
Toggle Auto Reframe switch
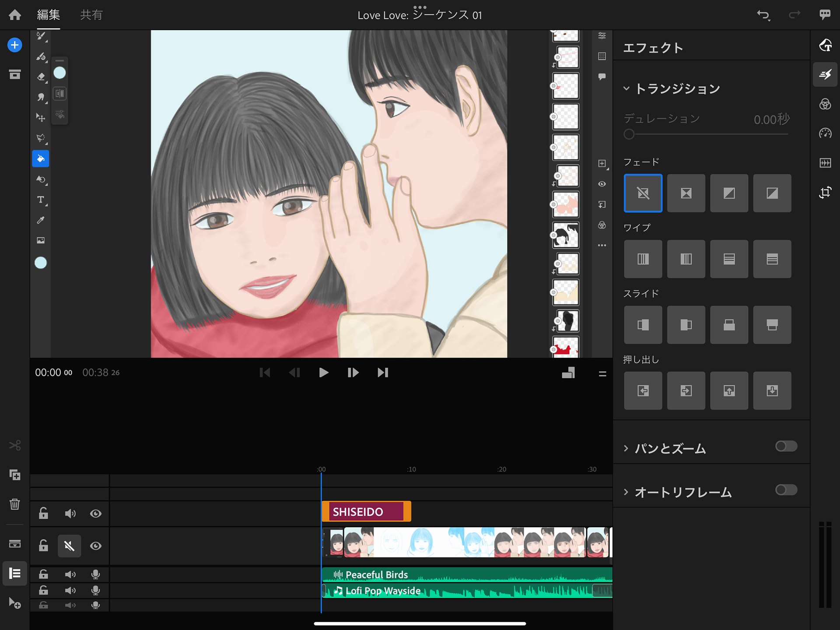[786, 489]
